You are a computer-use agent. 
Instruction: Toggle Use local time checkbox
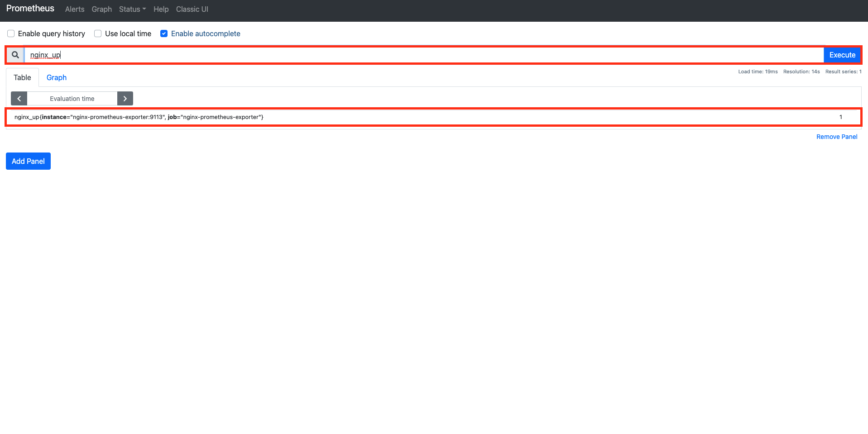coord(98,33)
